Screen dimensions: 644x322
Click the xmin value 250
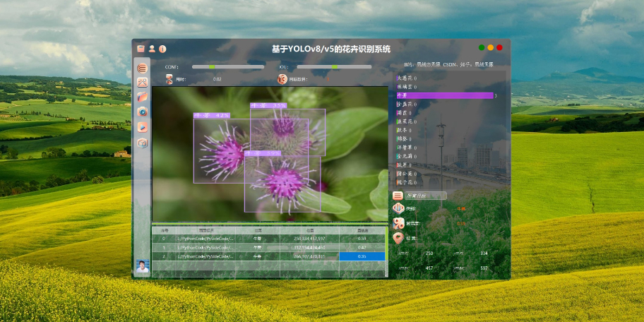tap(429, 254)
